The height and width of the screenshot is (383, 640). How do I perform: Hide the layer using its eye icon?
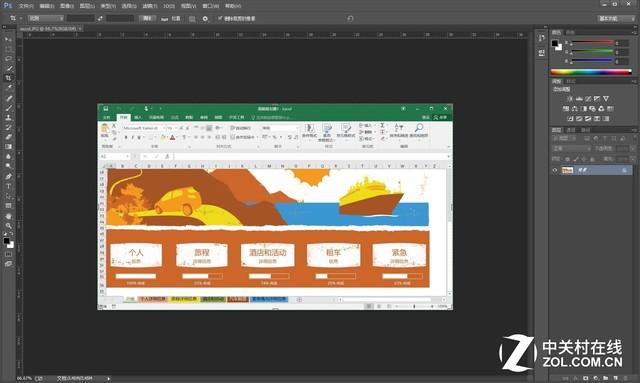(x=554, y=170)
